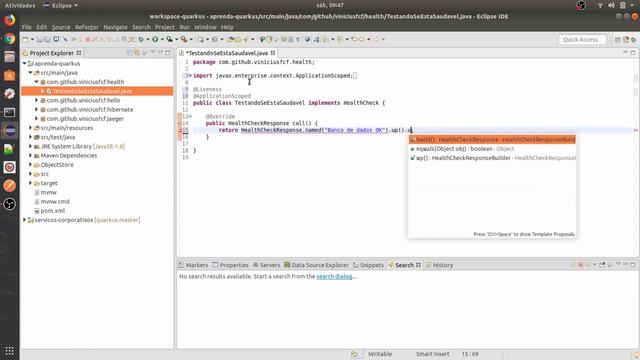Screen dimensions: 640x360
Task: Open the Window menu
Action: pyautogui.click(x=205, y=27)
